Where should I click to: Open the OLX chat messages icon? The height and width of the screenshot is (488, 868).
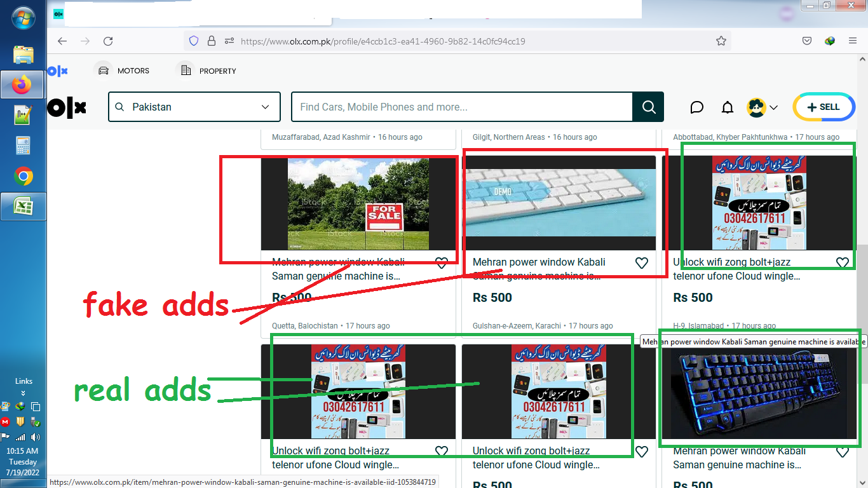pos(696,107)
